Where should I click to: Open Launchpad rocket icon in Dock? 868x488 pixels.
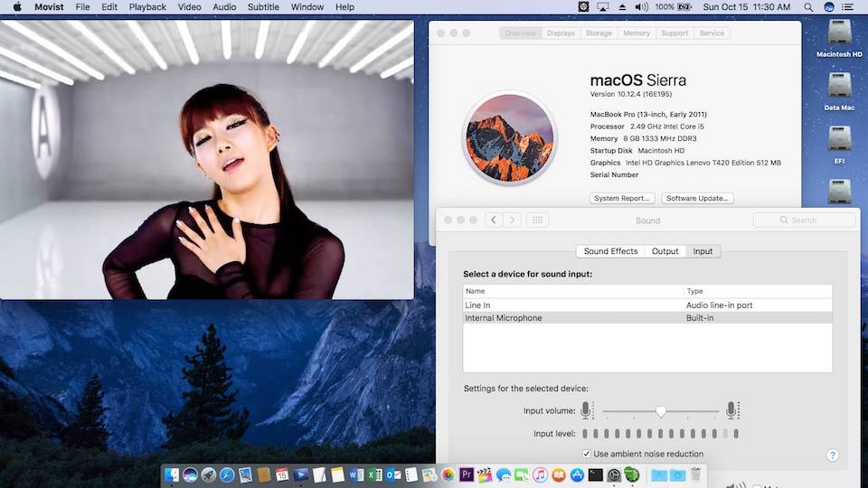208,474
